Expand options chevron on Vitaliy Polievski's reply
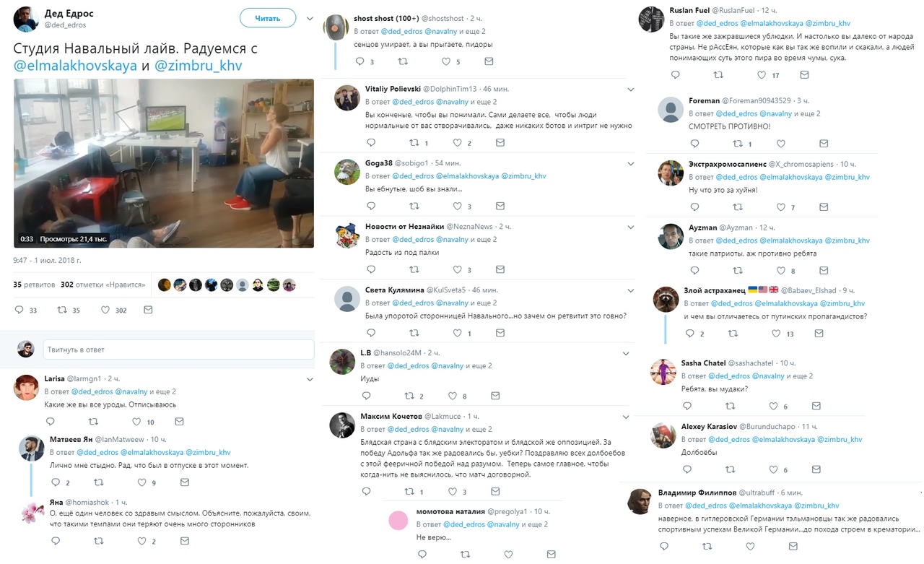 tap(630, 90)
